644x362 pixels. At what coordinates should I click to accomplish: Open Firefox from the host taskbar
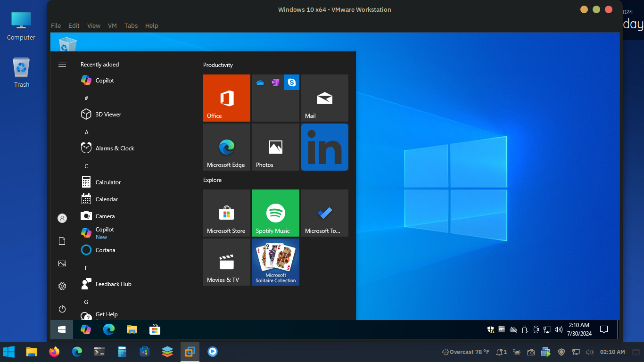click(x=54, y=352)
